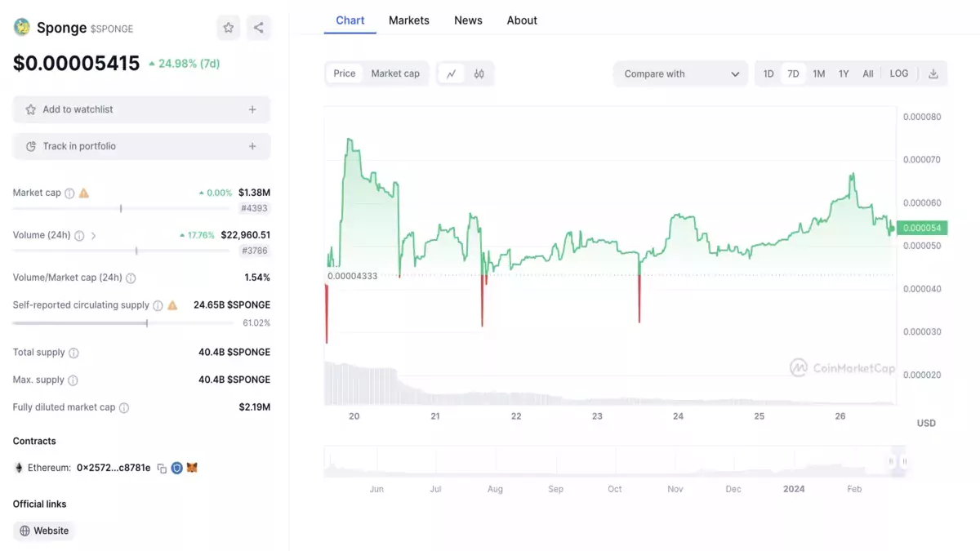Set chart range to 1Y

(844, 73)
